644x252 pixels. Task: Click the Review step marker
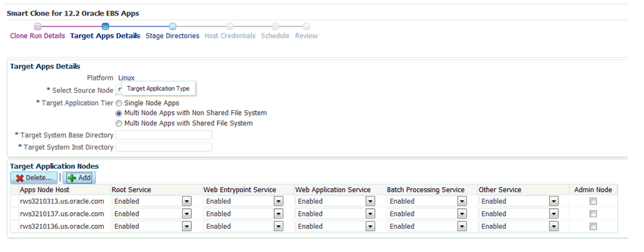307,26
